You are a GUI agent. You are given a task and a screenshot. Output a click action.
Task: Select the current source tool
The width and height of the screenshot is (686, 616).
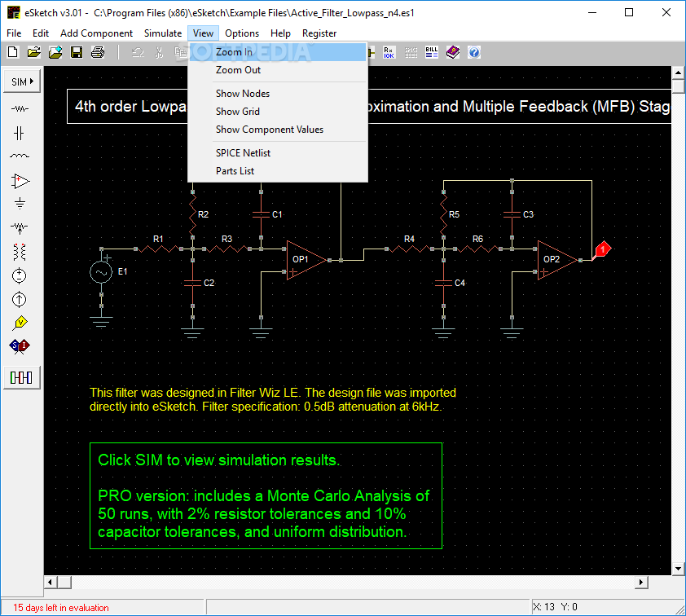point(20,299)
